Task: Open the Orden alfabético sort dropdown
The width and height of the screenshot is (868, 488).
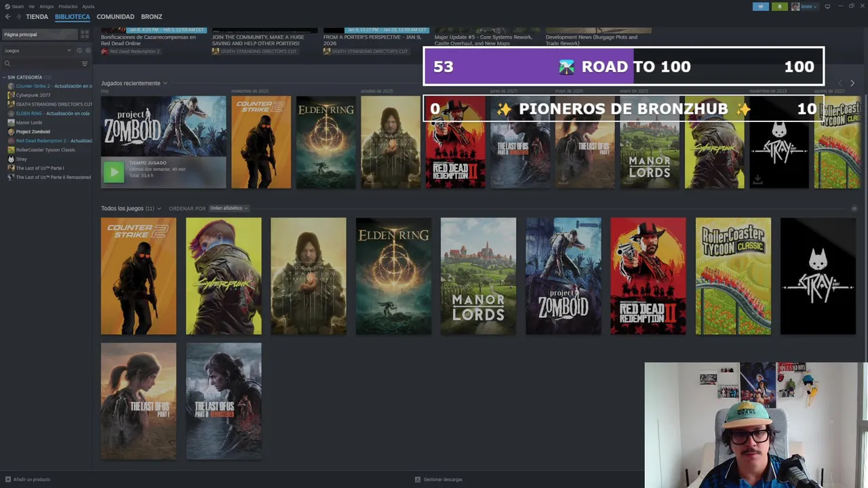Action: click(229, 208)
